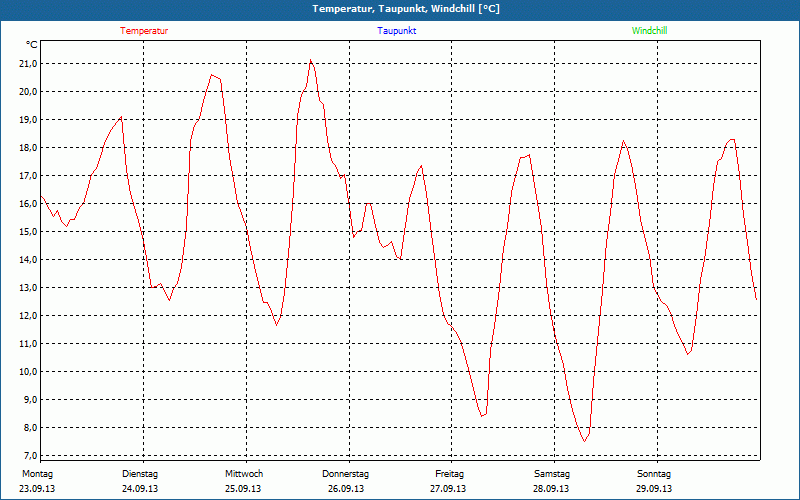Select the 11,0 y-axis value
This screenshot has width=800, height=500.
(x=27, y=344)
